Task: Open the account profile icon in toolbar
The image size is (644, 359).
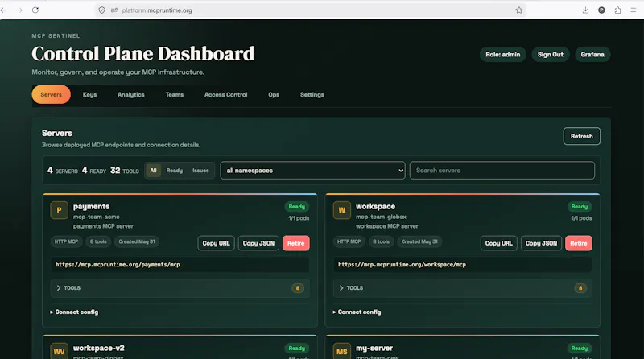Action: coord(601,10)
